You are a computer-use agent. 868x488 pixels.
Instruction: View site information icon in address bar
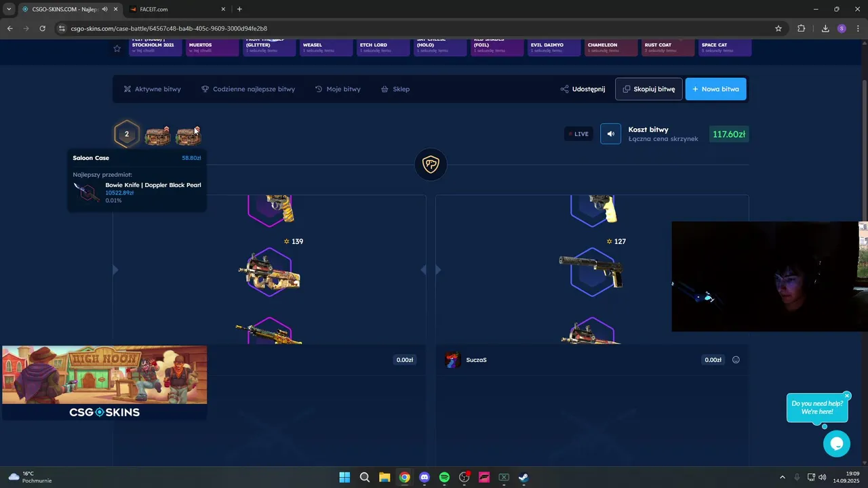click(x=62, y=28)
